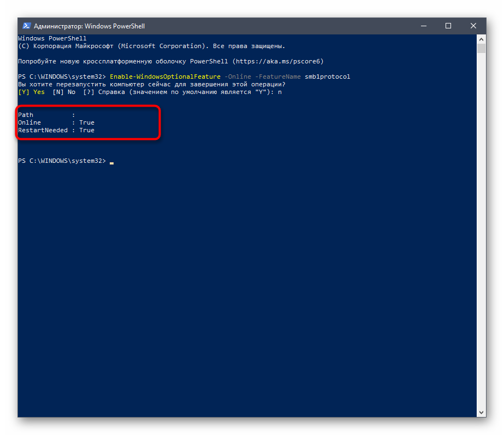Click the [Y] Yes option text
The height and width of the screenshot is (435, 504).
tap(32, 92)
